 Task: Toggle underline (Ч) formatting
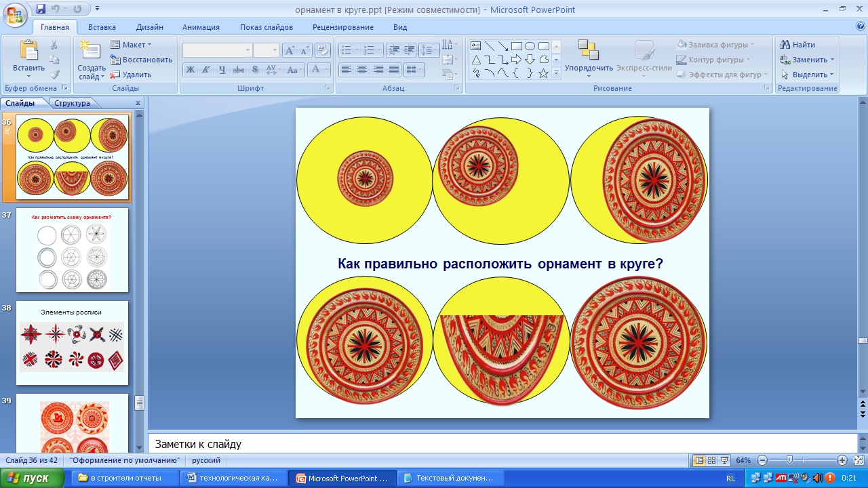[x=222, y=69]
